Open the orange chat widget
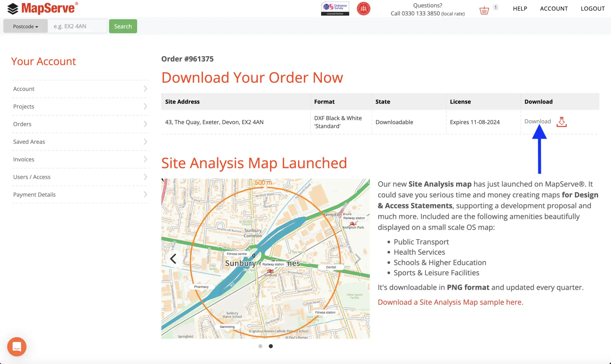 tap(17, 347)
